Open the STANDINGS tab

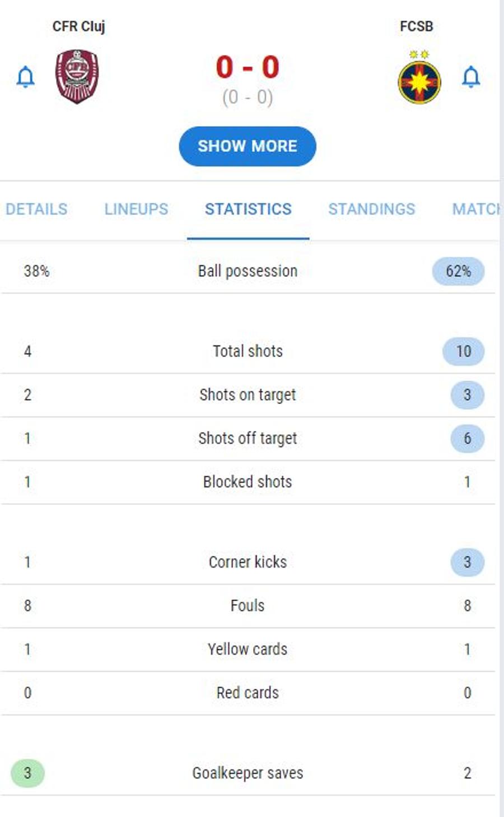372,209
